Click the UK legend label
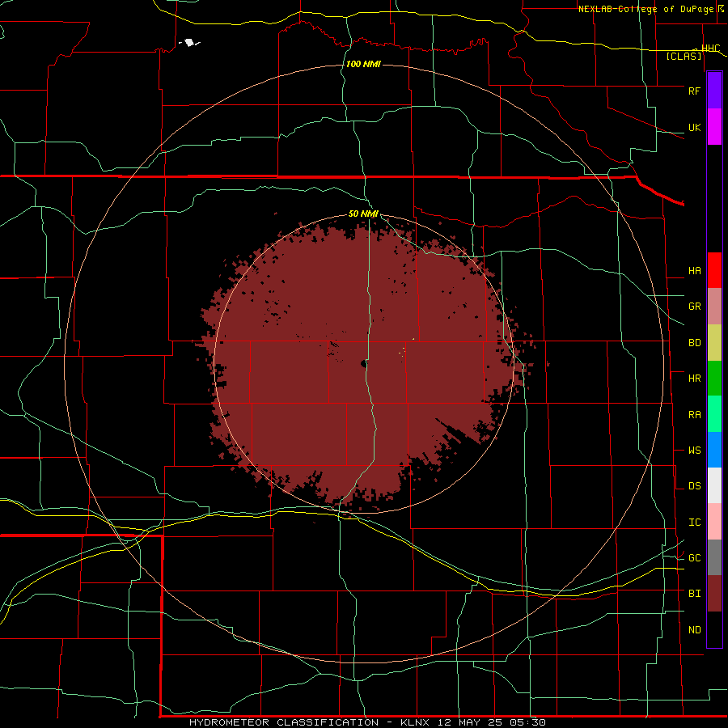 [x=694, y=127]
